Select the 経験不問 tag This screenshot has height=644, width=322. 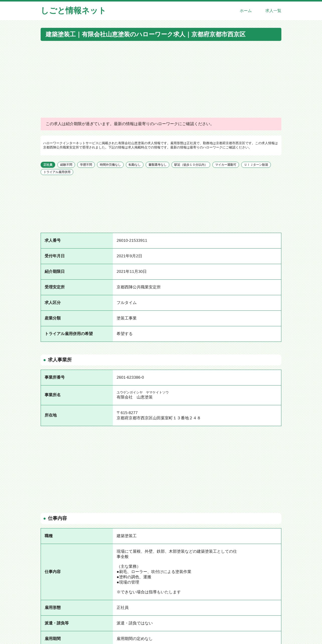click(x=66, y=165)
